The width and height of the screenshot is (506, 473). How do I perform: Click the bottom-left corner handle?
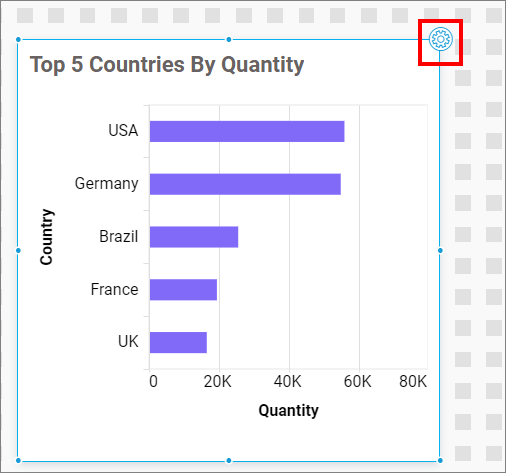(x=18, y=461)
